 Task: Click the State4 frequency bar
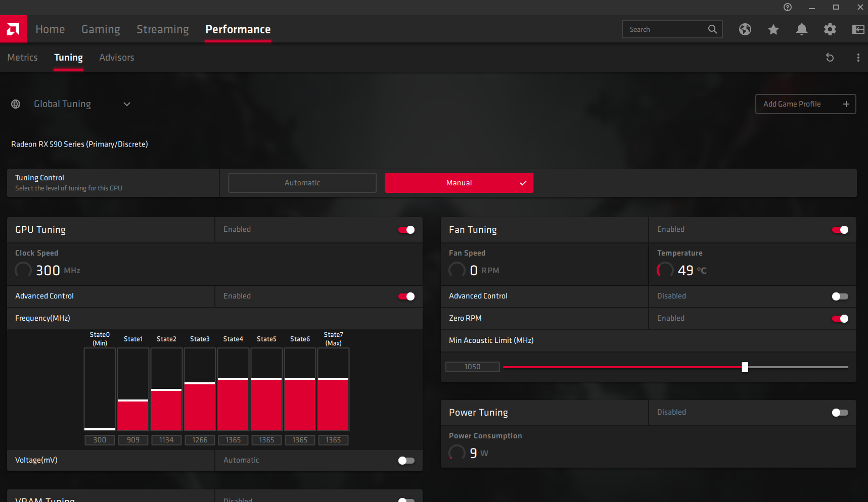(233, 389)
